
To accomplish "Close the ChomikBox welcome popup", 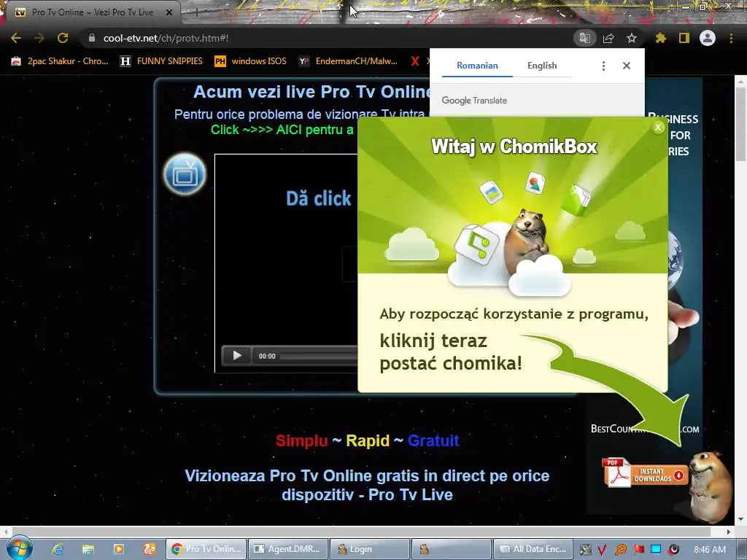I will coord(658,127).
